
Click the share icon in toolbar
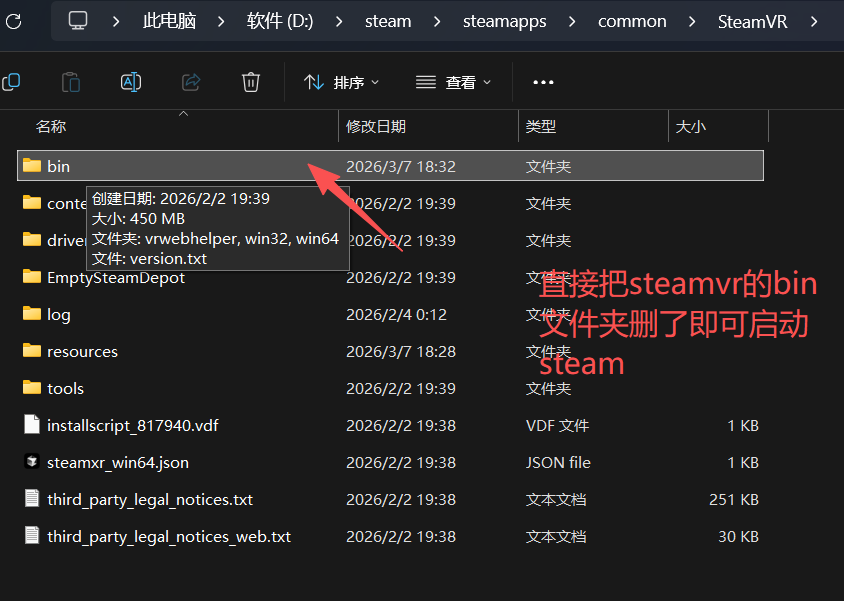[x=191, y=82]
